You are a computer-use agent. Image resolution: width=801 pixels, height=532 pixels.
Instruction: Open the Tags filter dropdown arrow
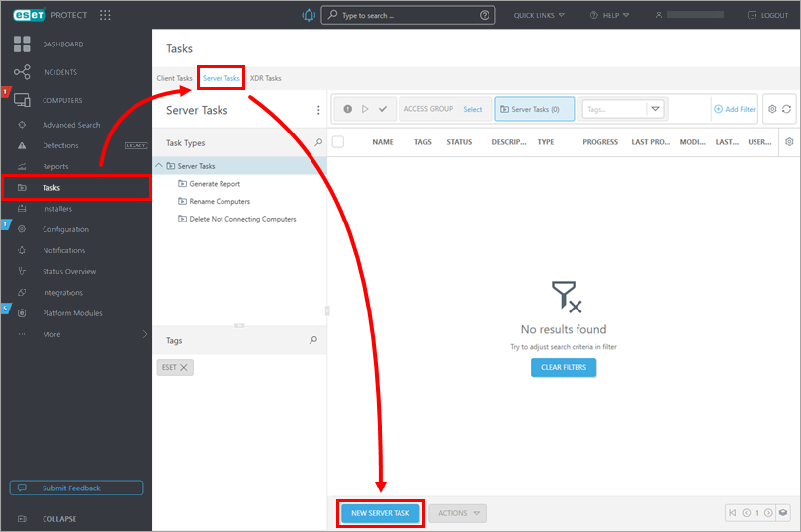click(x=655, y=109)
